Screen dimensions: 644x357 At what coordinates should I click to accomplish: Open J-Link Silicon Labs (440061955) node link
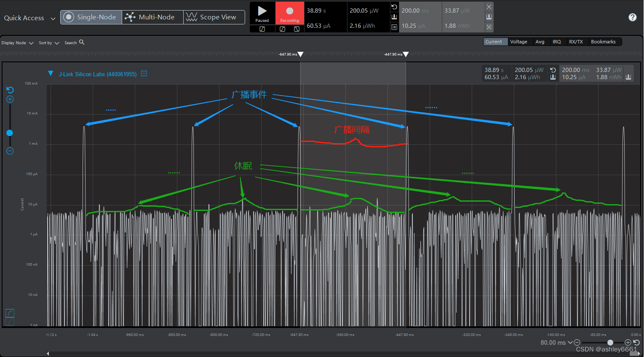pyautogui.click(x=98, y=74)
